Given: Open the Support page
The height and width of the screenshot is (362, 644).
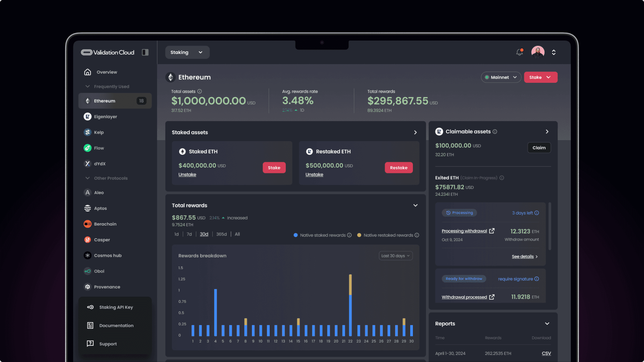Looking at the screenshot, I should click(x=108, y=344).
